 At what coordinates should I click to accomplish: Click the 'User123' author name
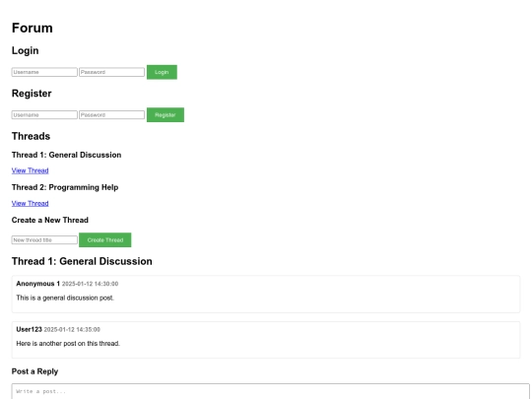click(x=29, y=329)
